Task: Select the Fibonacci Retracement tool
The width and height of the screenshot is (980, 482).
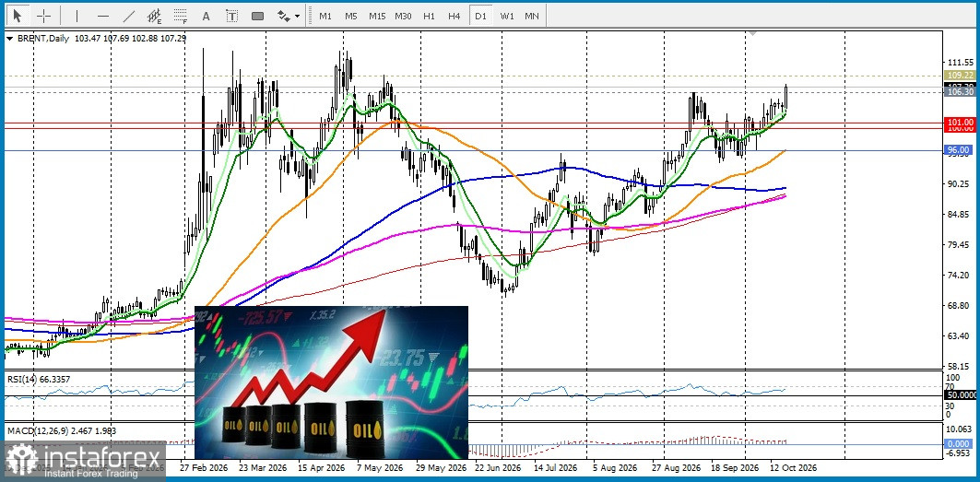Action: 181,16
